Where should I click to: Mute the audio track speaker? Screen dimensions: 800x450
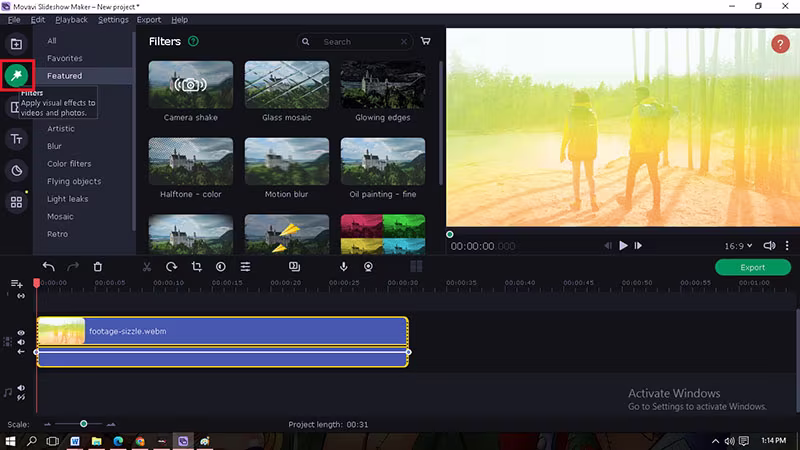21,388
